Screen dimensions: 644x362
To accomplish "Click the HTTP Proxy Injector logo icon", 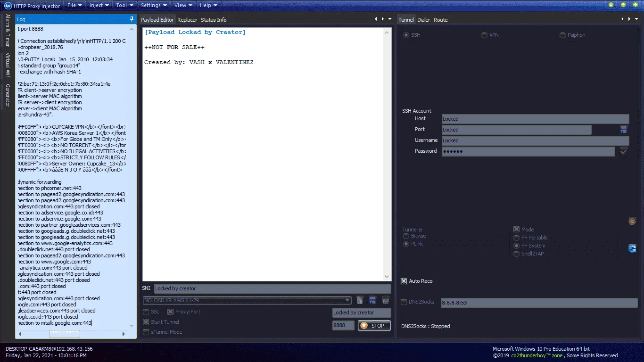I will [x=8, y=6].
